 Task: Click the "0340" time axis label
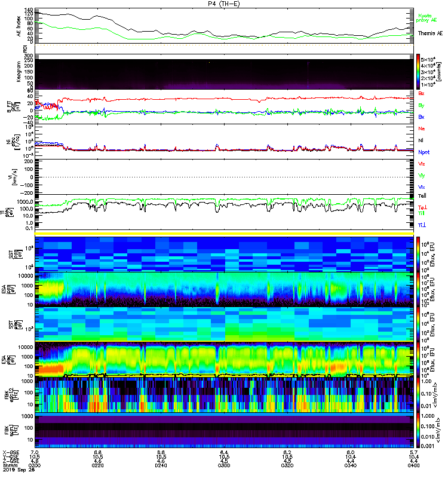[x=351, y=465]
